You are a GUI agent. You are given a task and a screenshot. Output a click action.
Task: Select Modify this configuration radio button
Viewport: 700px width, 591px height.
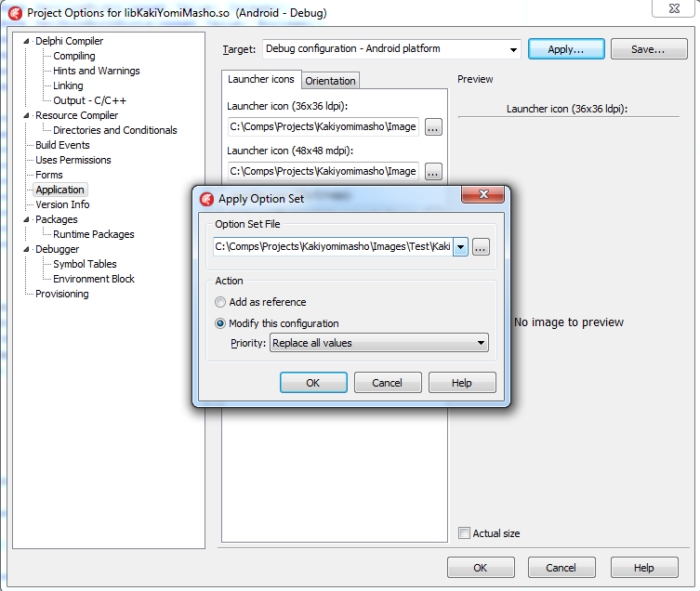pyautogui.click(x=220, y=323)
